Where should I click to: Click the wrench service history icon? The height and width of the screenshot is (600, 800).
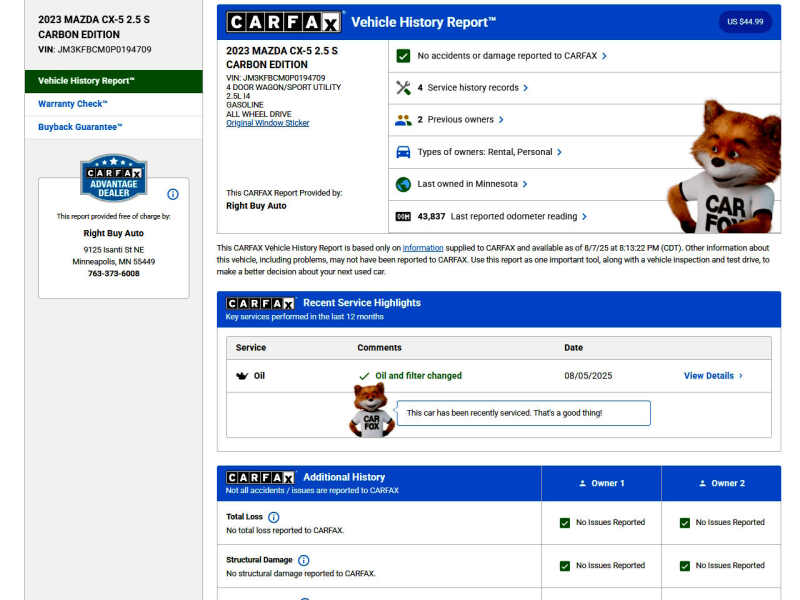(x=403, y=88)
